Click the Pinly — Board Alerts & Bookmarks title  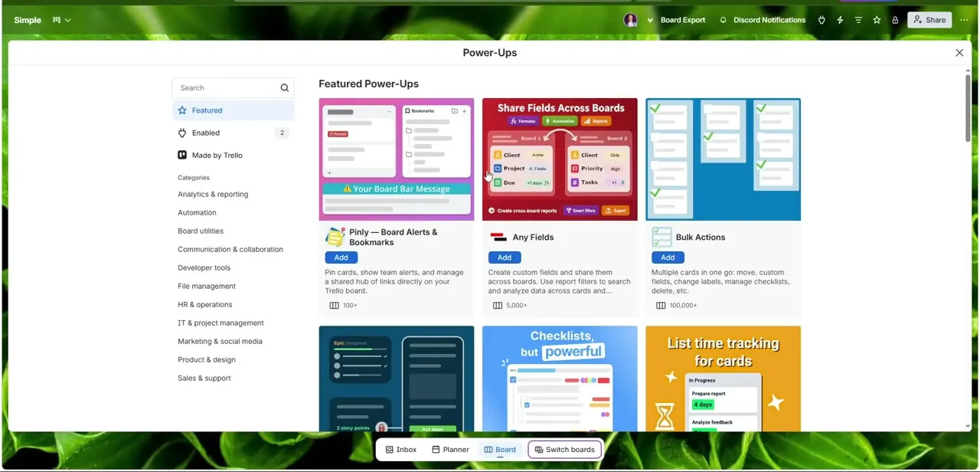pyautogui.click(x=394, y=237)
